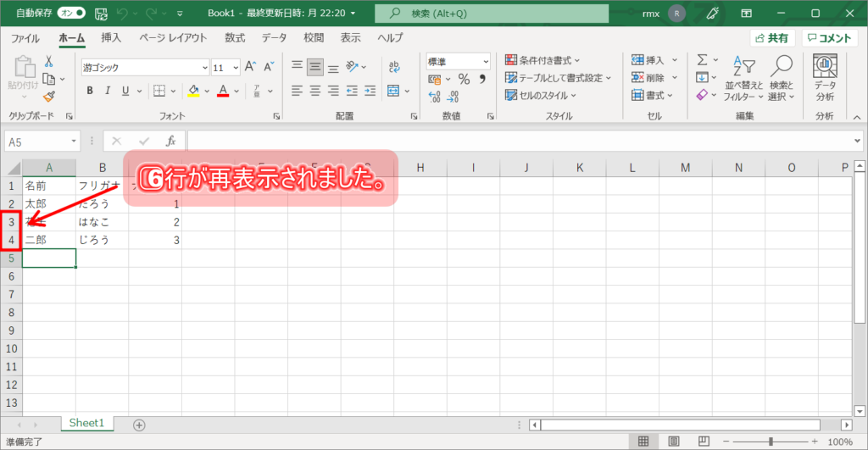This screenshot has width=868, height=450.
Task: Click the Bold formatting icon
Action: (89, 92)
